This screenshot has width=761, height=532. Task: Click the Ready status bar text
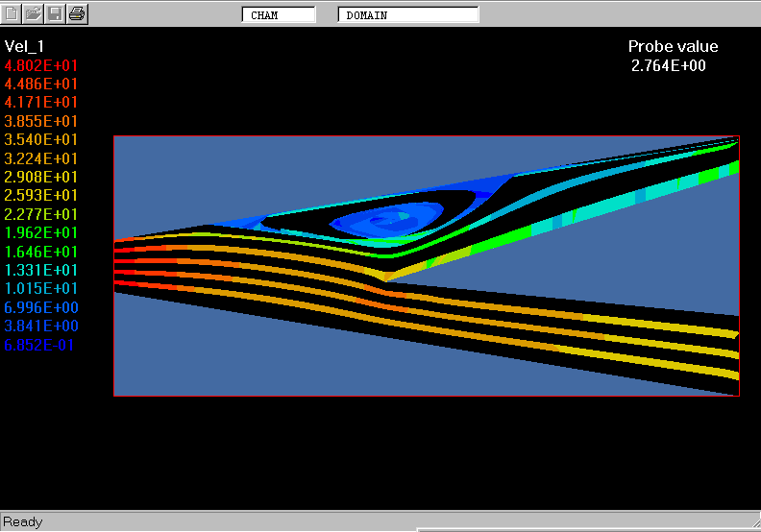pos(23,521)
